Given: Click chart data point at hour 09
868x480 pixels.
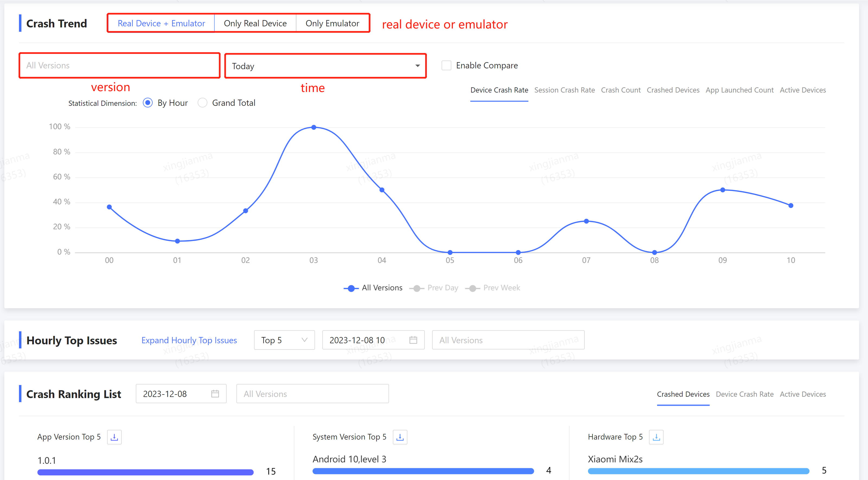Looking at the screenshot, I should pos(722,190).
